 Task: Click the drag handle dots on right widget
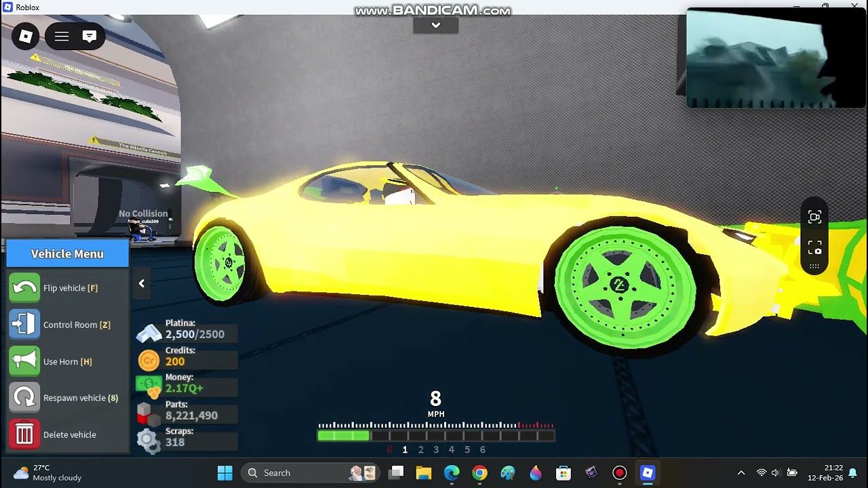coord(814,266)
